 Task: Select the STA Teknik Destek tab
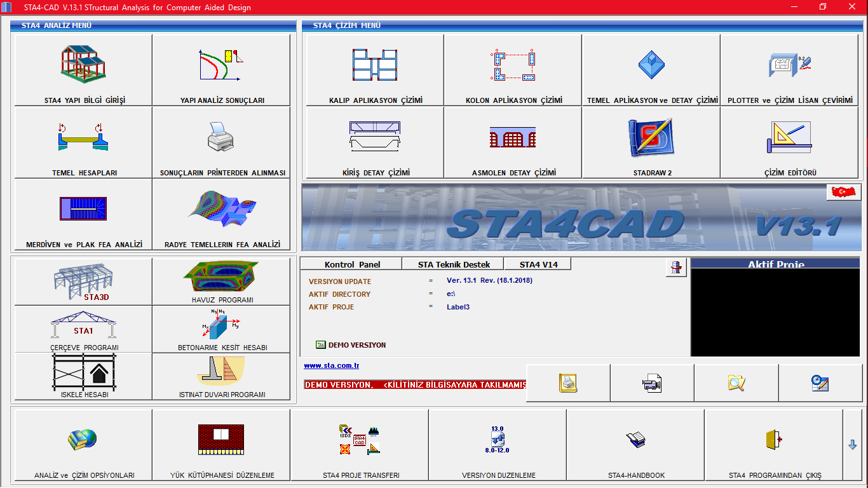click(x=452, y=264)
